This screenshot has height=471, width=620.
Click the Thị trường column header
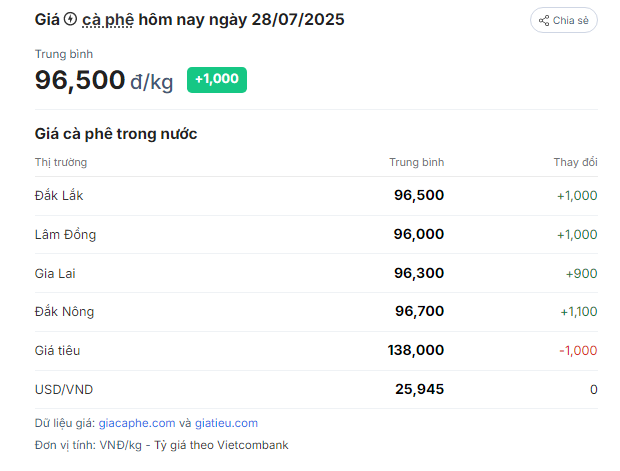tap(61, 163)
